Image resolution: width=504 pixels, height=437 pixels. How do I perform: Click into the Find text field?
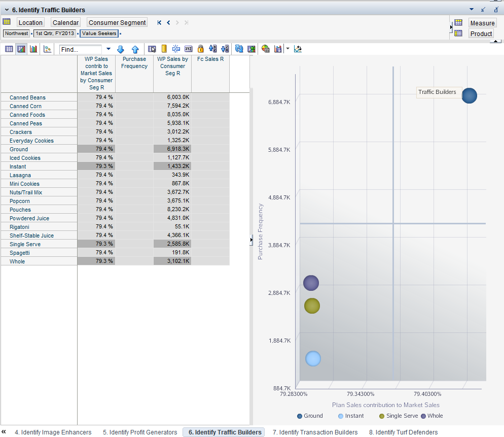pyautogui.click(x=80, y=49)
